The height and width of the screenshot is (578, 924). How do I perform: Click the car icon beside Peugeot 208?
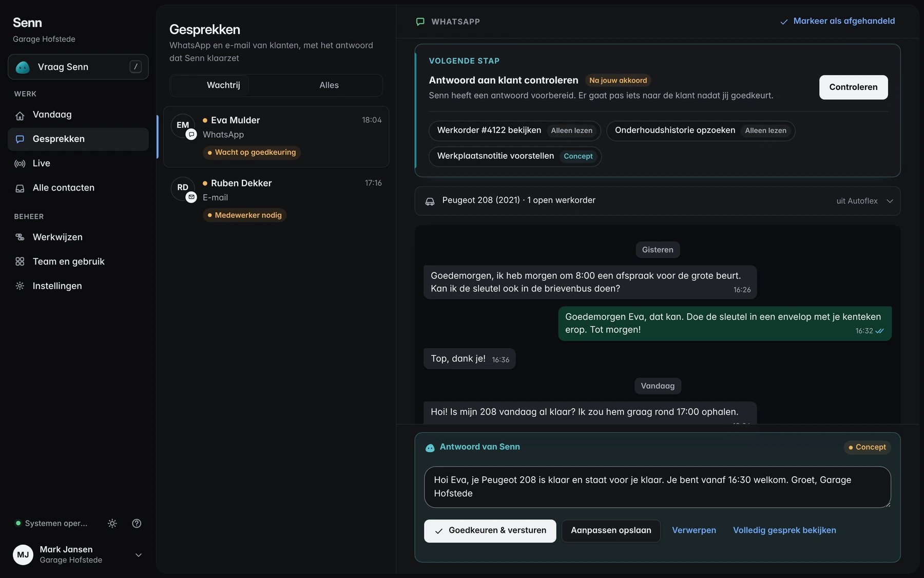(x=430, y=201)
